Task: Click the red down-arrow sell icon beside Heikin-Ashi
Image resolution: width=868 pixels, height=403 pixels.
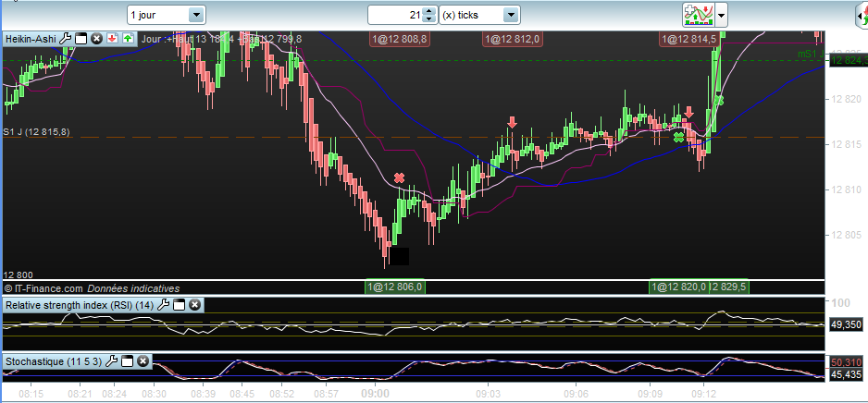Action: tap(112, 39)
